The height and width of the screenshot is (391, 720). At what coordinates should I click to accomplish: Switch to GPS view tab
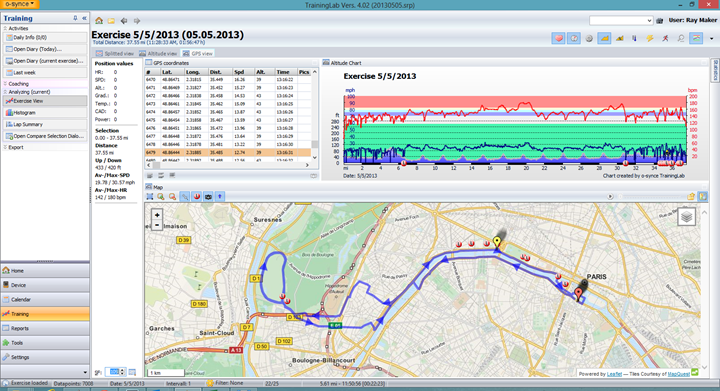(197, 54)
